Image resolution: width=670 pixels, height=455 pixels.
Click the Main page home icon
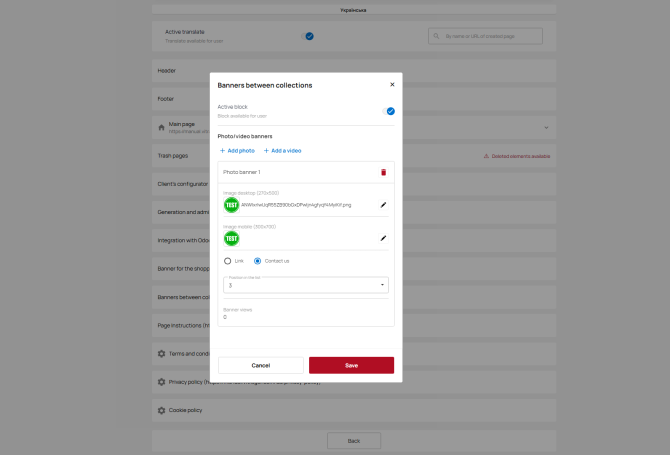[161, 127]
